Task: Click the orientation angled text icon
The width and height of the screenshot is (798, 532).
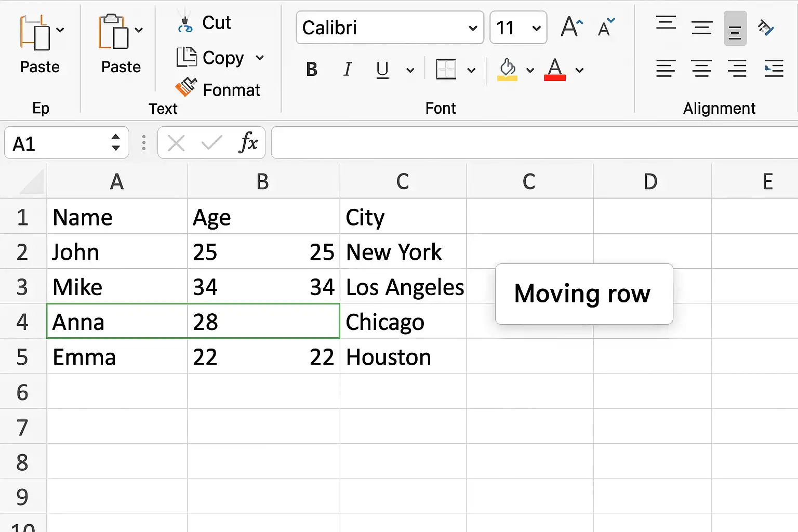Action: [x=766, y=28]
